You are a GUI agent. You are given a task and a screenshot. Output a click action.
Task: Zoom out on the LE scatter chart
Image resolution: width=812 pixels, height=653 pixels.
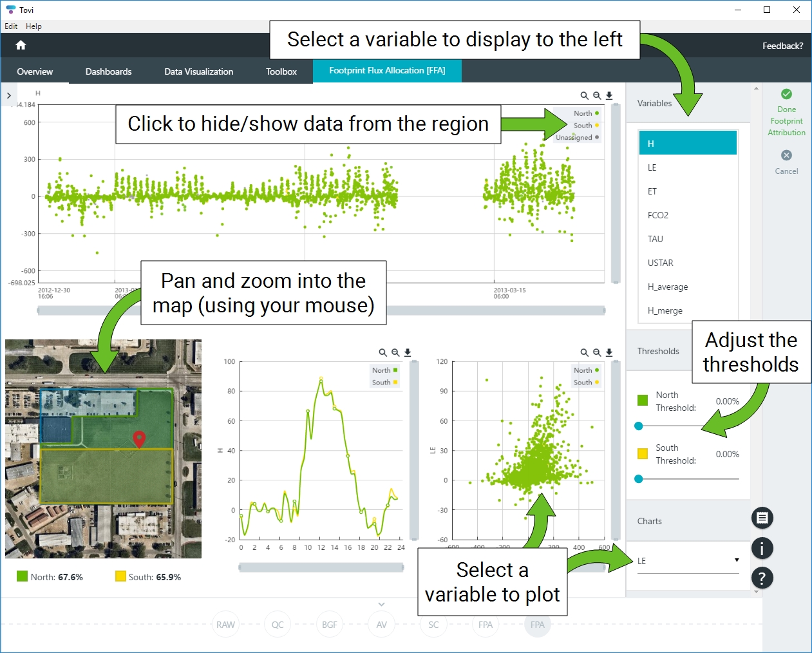point(597,352)
